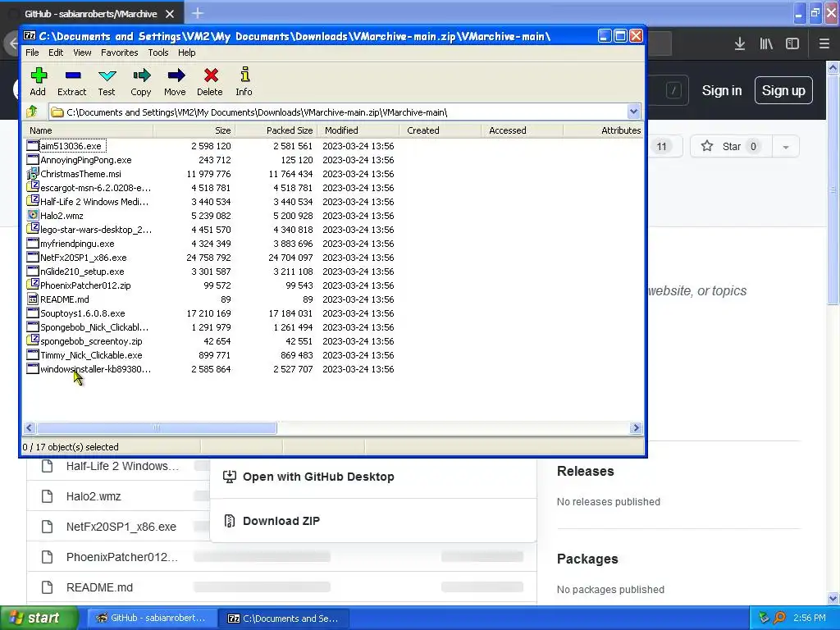Select Timmy_Nick_Clickable.exe file
Image resolution: width=840 pixels, height=630 pixels.
(91, 354)
